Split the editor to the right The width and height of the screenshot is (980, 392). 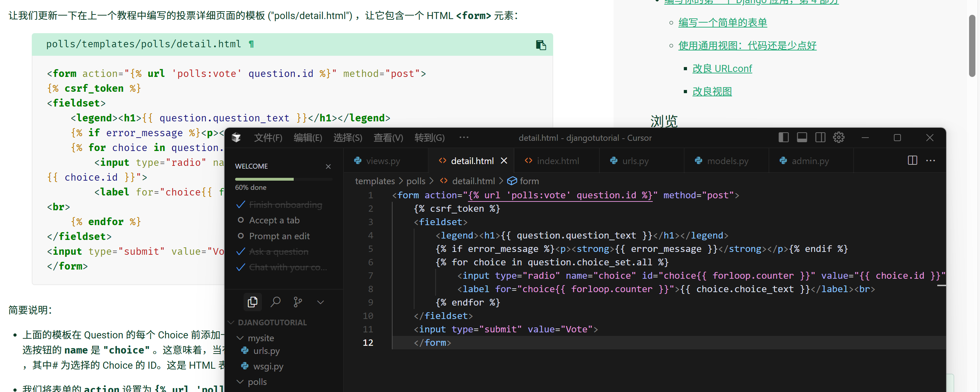[x=912, y=161]
